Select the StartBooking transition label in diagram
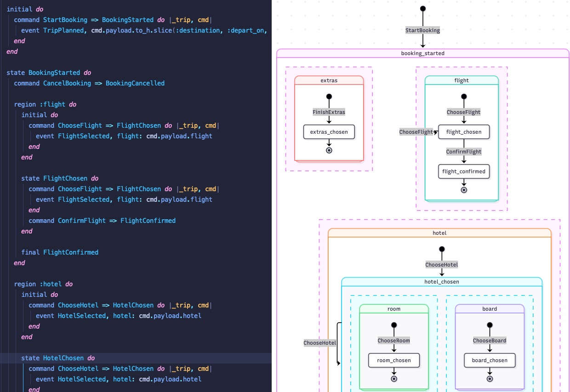The image size is (570, 392). coord(422,30)
